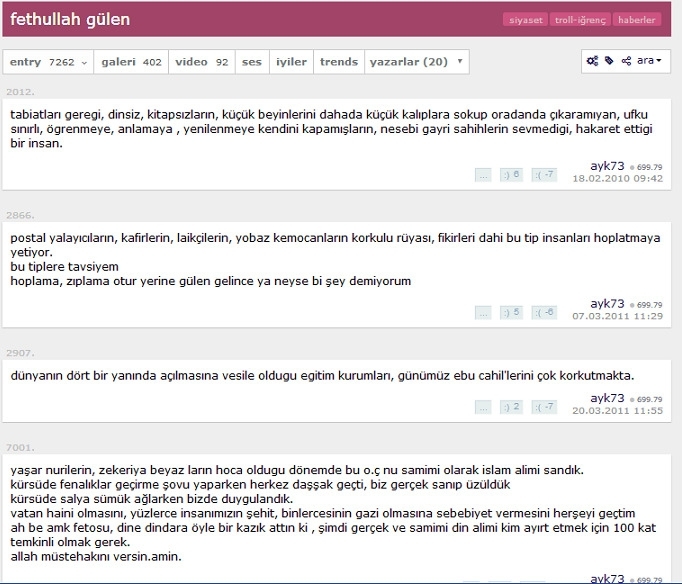This screenshot has height=584, width=682.
Task: Click the tag icon in toolbar
Action: [x=609, y=61]
